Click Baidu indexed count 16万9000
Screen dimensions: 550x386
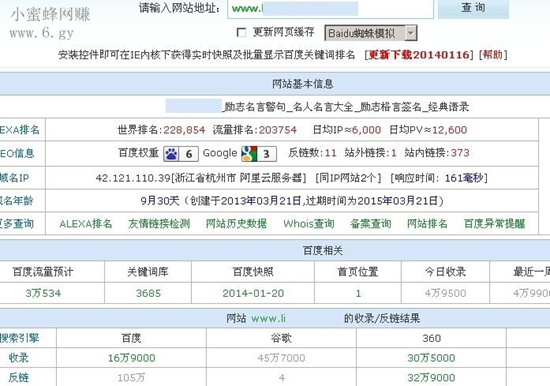click(132, 358)
